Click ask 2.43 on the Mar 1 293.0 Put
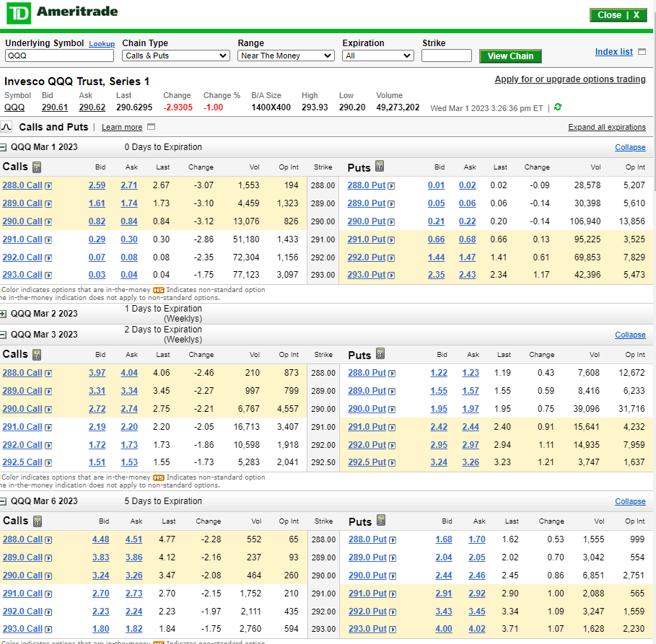 tap(468, 275)
